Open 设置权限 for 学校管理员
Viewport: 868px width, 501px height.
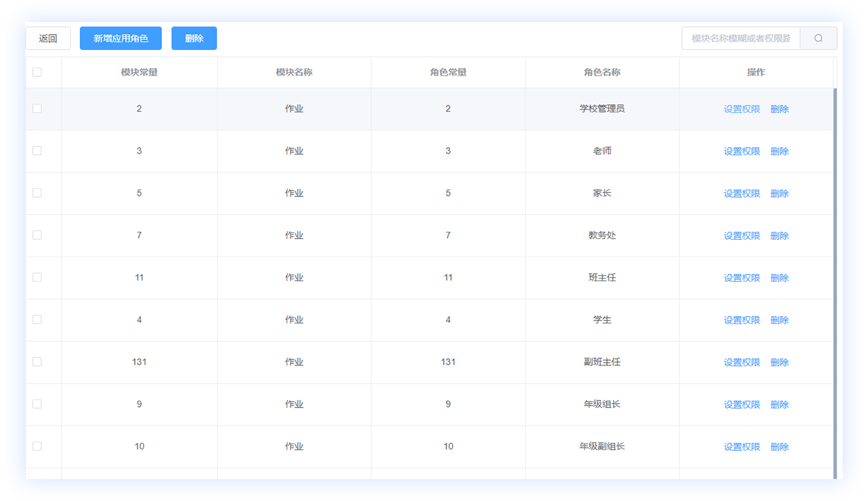(x=742, y=109)
